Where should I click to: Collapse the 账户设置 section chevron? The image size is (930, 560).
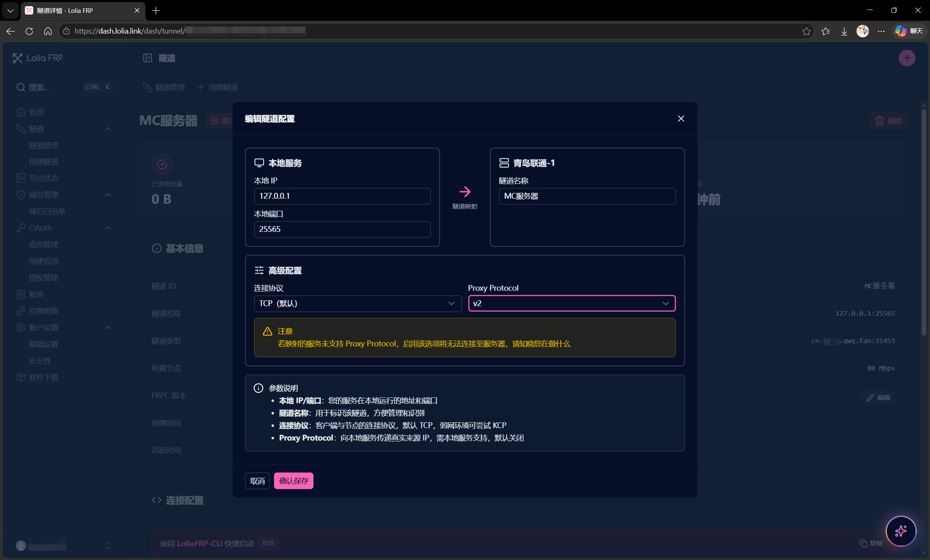[108, 328]
